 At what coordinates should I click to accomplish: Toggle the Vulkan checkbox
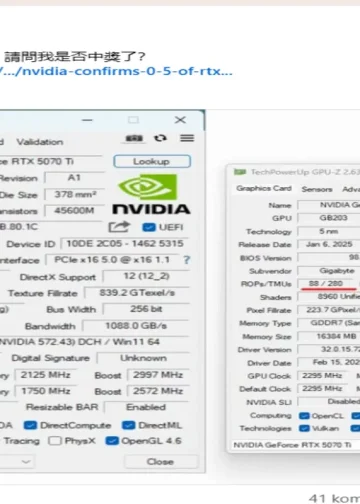pyautogui.click(x=304, y=428)
